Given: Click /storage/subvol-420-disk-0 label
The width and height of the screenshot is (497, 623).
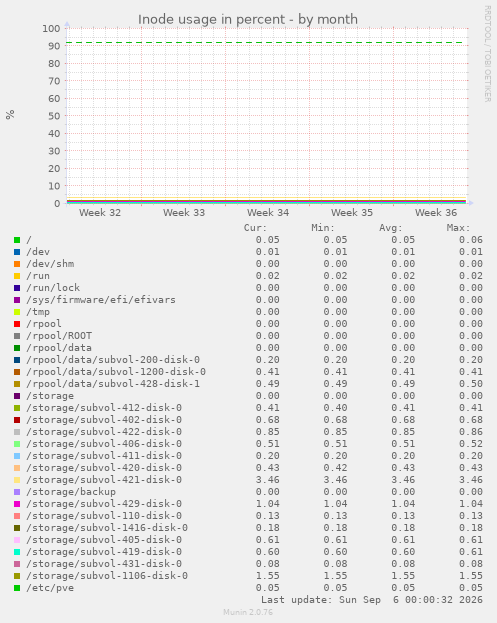Looking at the screenshot, I should point(104,468).
